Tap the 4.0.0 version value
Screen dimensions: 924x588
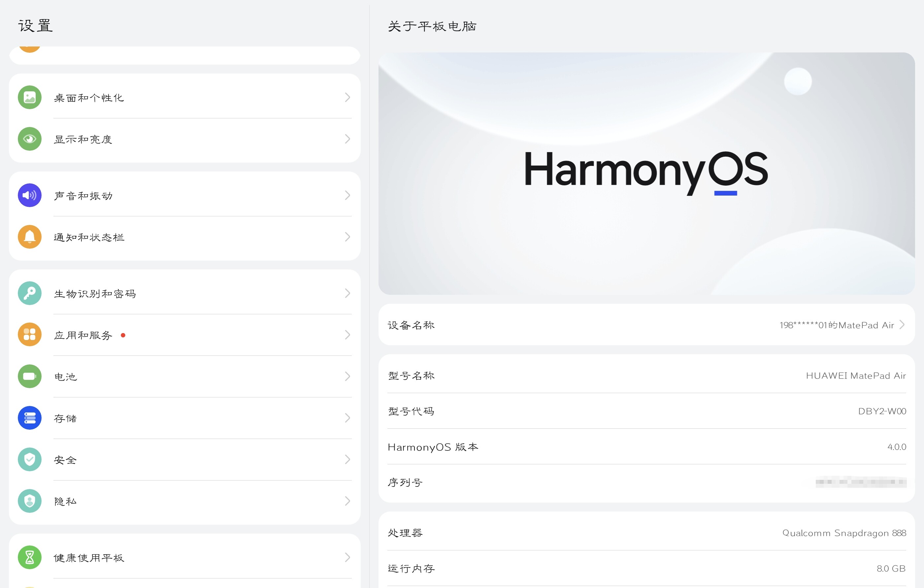[x=897, y=447]
